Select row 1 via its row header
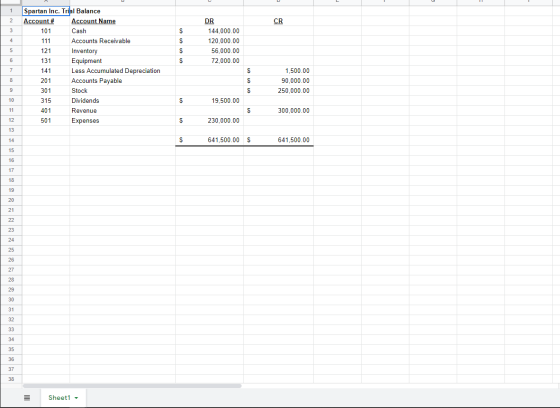Screen dimensions: 560x408 tap(11, 11)
